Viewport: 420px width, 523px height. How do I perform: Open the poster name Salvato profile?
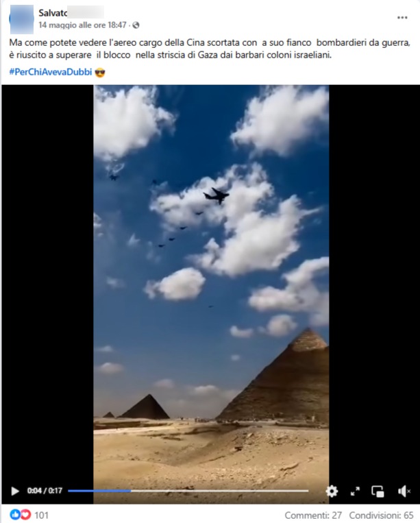coord(53,13)
